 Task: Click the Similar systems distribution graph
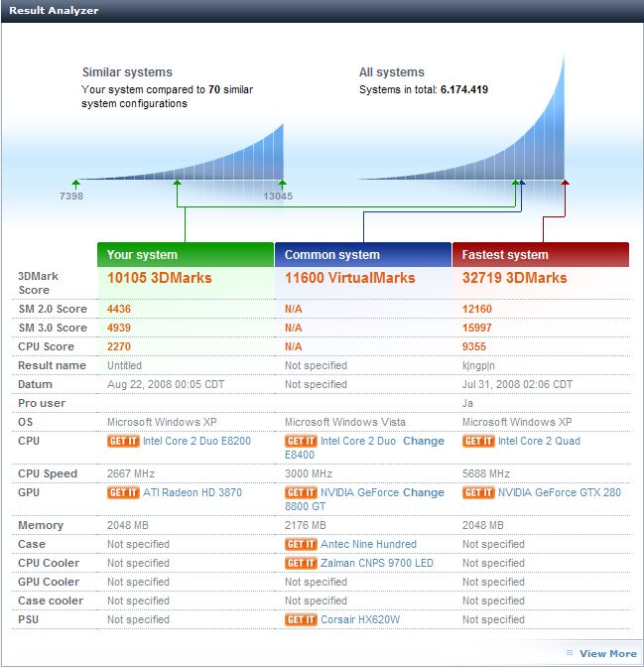(x=183, y=153)
